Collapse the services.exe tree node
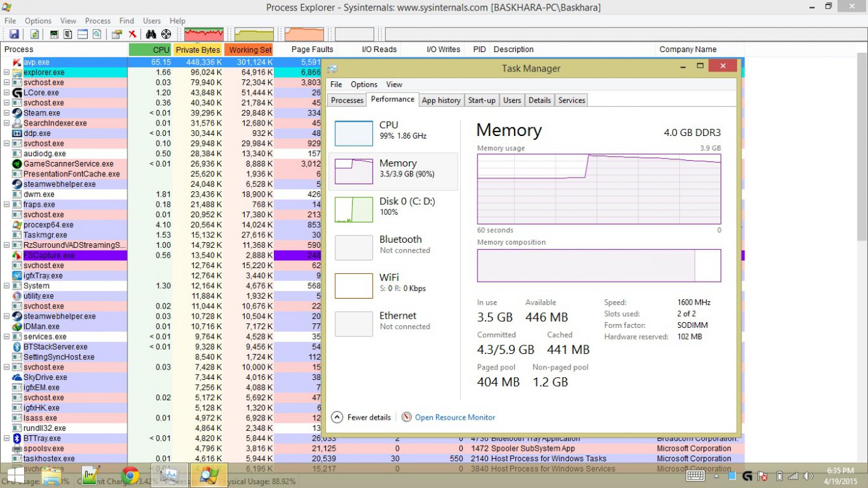 point(7,337)
